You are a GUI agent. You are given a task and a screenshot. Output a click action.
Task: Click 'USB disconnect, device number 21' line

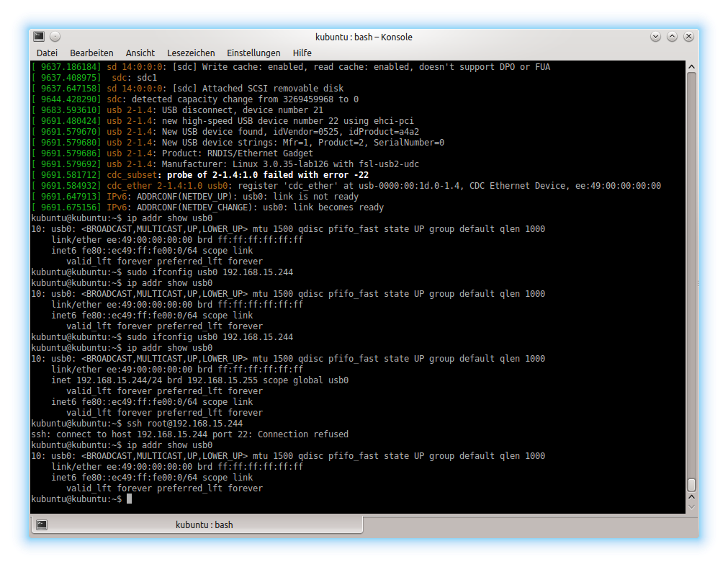pos(243,110)
